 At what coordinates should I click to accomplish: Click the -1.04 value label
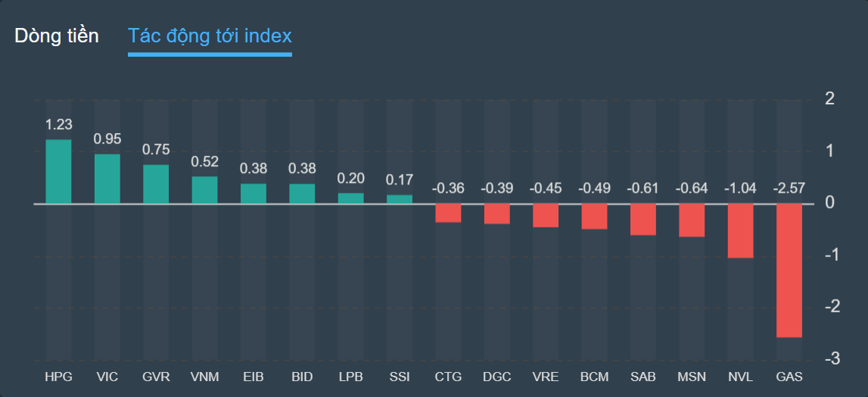tap(740, 188)
